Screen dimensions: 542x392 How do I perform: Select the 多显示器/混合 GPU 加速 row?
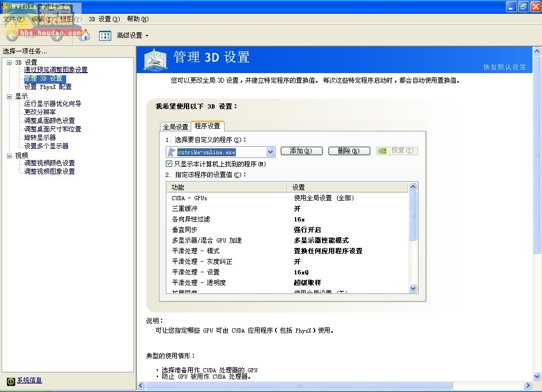click(x=288, y=240)
